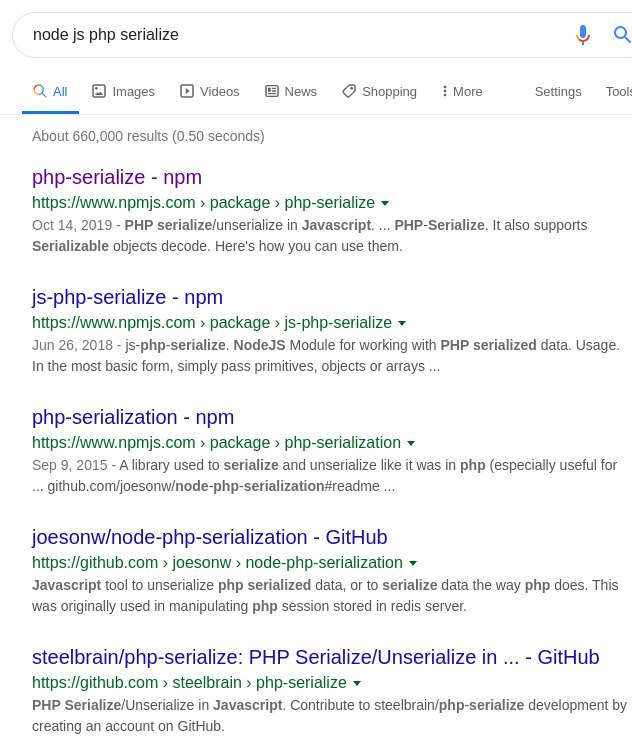Open the Settings menu
632x744 pixels.
(x=558, y=92)
